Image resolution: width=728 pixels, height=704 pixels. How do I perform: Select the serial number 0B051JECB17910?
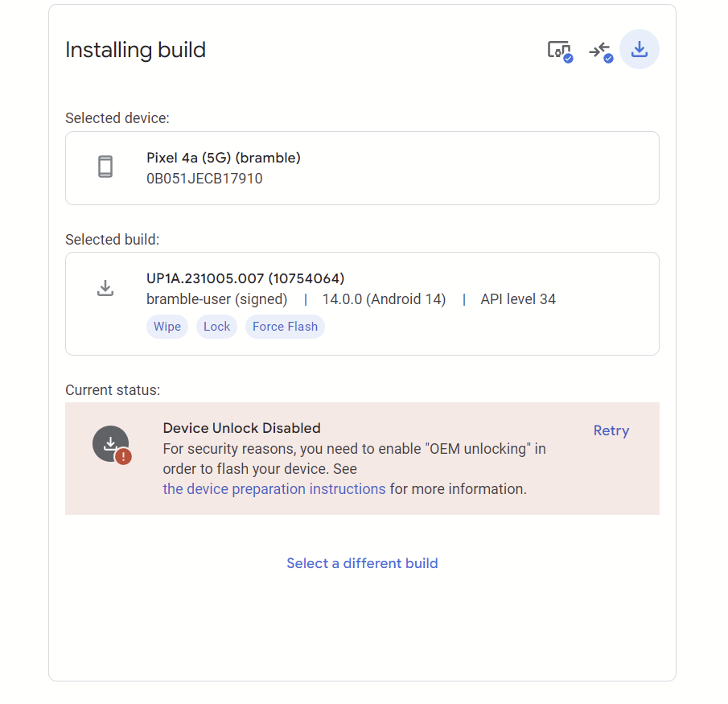(x=204, y=179)
